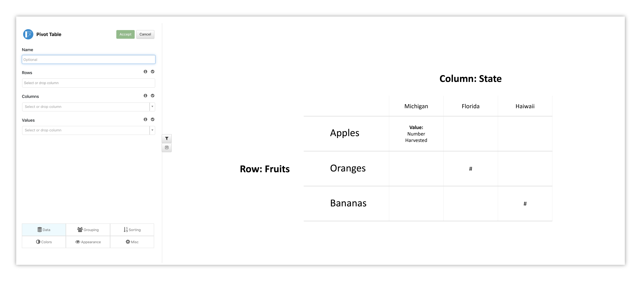Expand the Columns dropdown arrow
Image resolution: width=644 pixels, height=283 pixels.
[152, 107]
